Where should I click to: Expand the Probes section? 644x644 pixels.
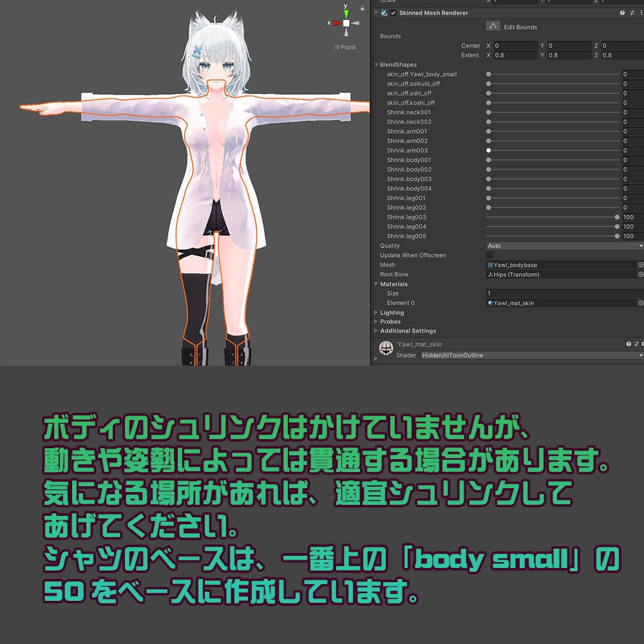coord(376,321)
